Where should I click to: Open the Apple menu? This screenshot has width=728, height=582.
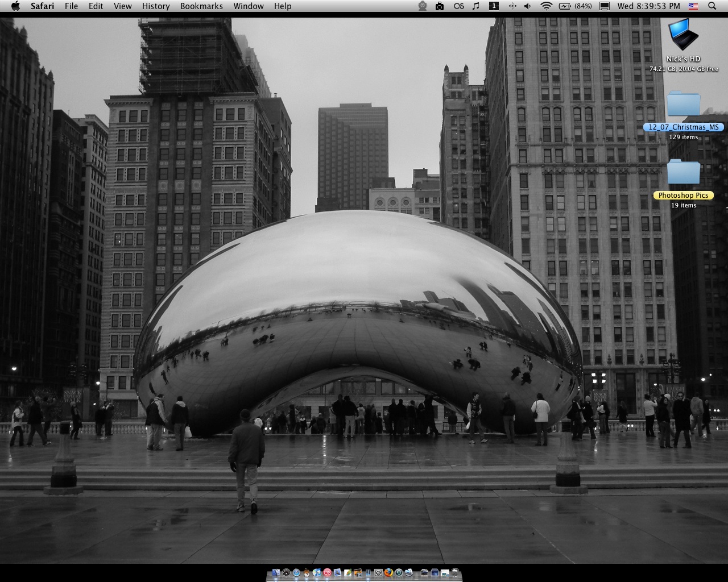click(x=15, y=6)
